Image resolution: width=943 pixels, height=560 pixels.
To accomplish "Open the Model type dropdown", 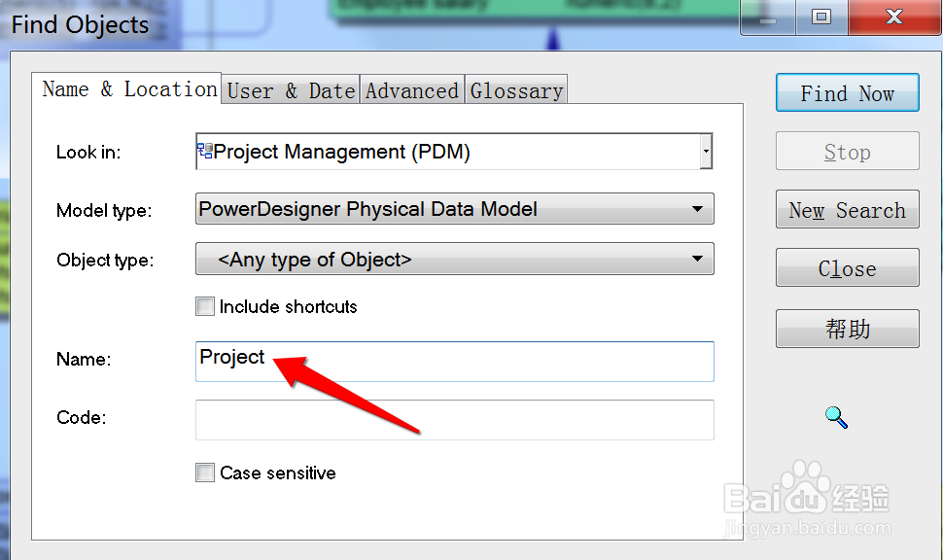I will coord(455,209).
